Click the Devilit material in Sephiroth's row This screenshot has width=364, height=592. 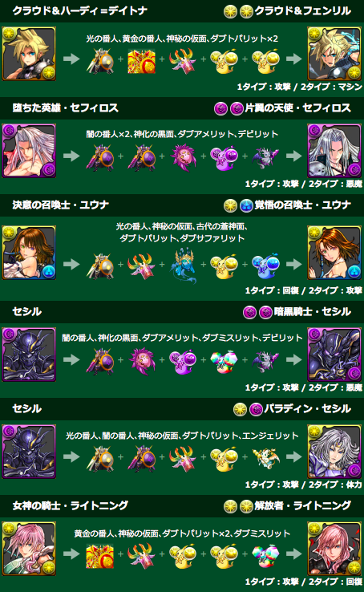click(266, 157)
